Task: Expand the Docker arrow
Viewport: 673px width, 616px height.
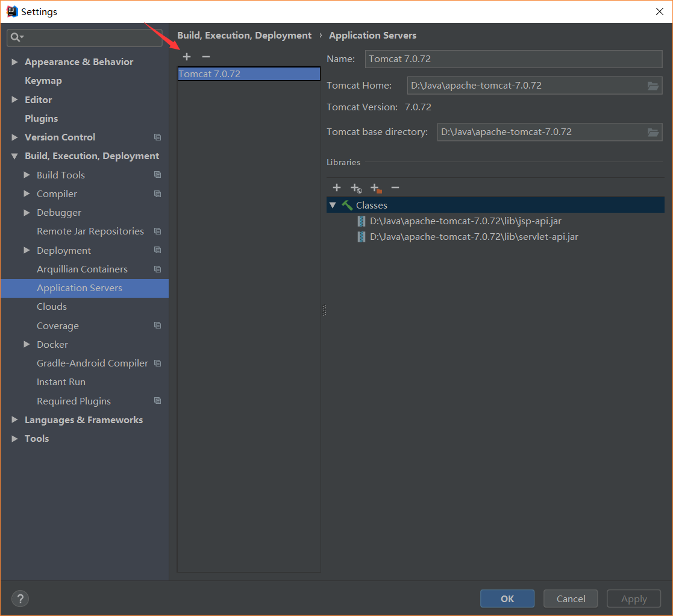Action: tap(27, 344)
